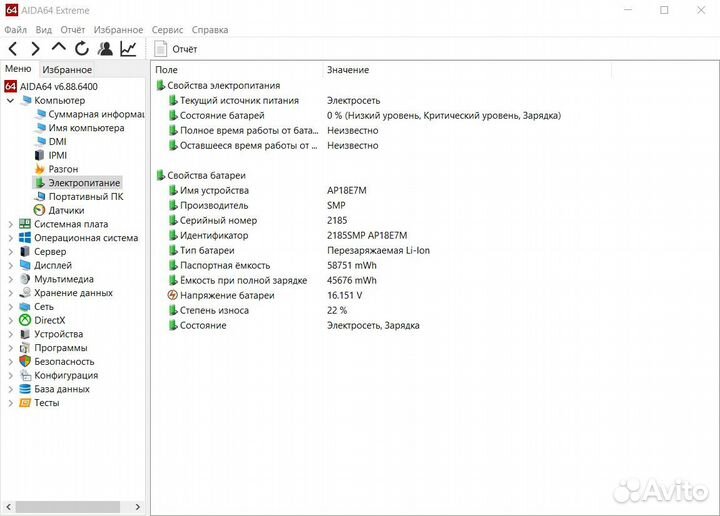Viewport: 720px width, 516px height.
Task: Open the user report wizard icon
Action: pos(105,49)
